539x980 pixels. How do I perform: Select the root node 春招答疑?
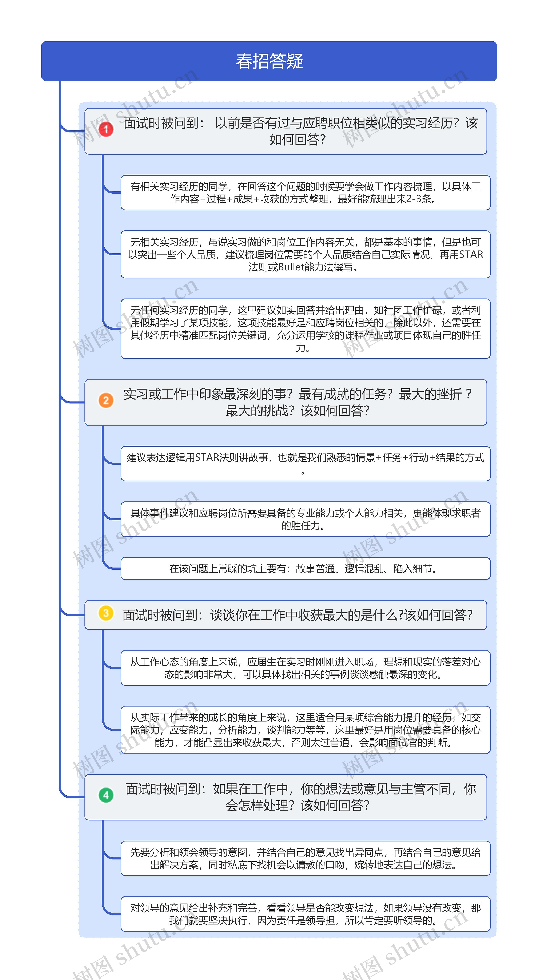pos(269,61)
